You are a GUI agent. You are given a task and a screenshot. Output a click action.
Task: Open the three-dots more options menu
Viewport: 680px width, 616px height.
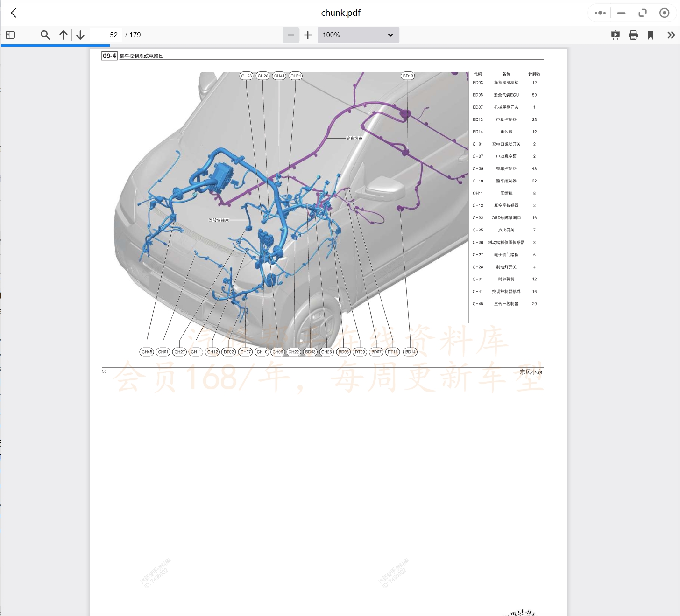(600, 13)
